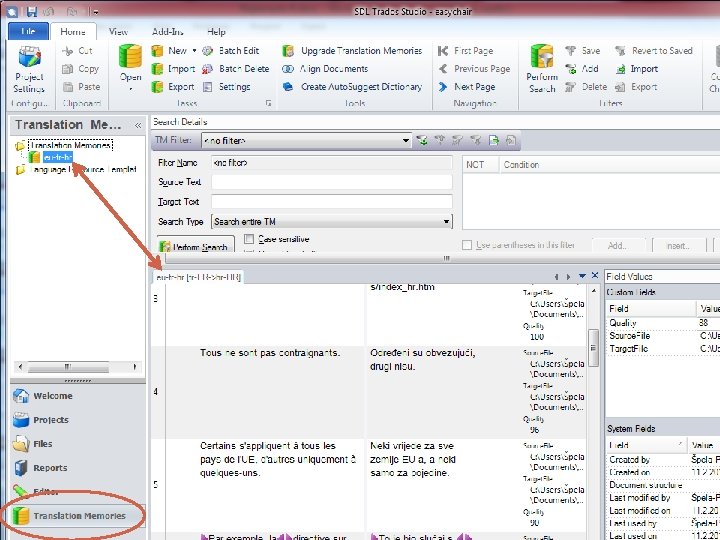
Task: Click Create AutoSuggest Dictionary
Action: (x=353, y=87)
